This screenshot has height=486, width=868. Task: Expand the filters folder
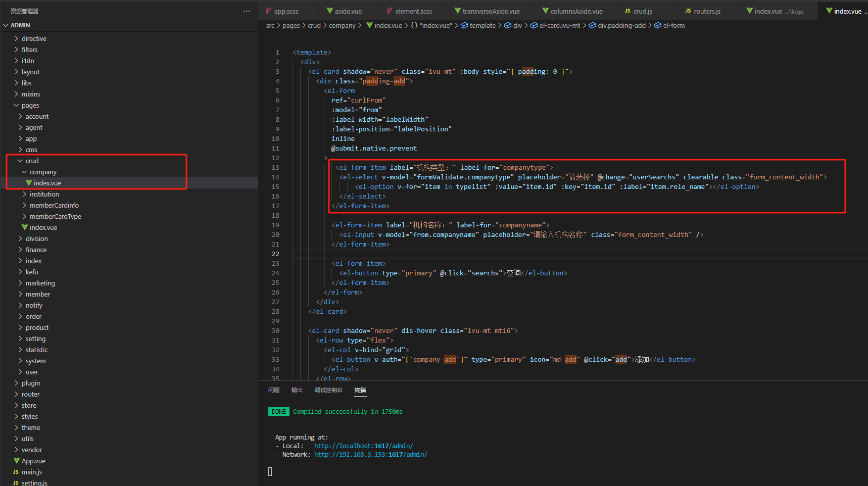tap(16, 50)
